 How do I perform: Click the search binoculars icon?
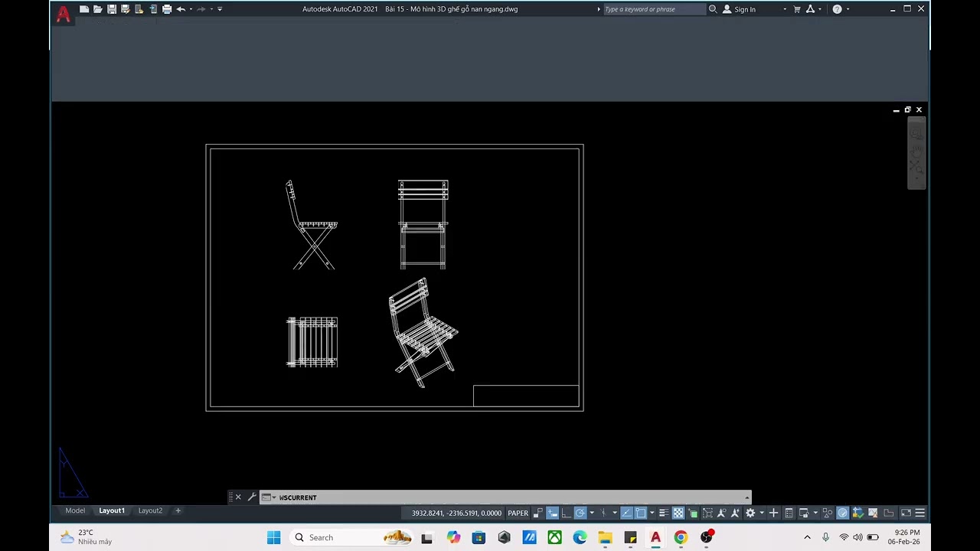(713, 9)
